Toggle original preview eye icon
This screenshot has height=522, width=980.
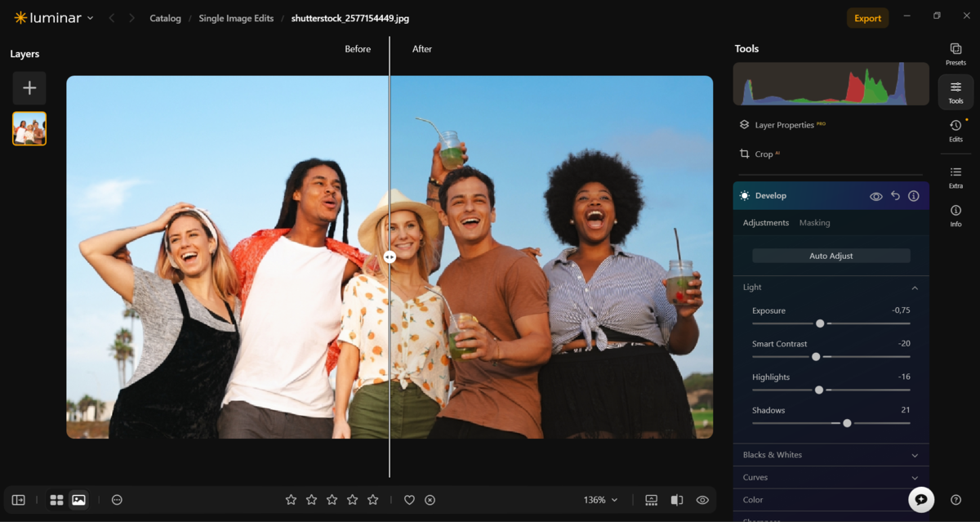[x=702, y=500]
